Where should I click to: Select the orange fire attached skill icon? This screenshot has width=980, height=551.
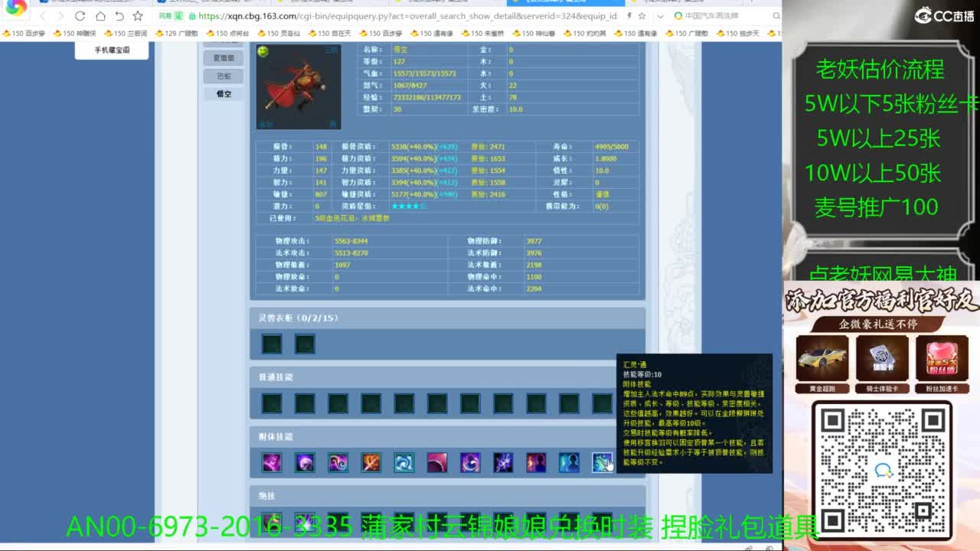pyautogui.click(x=371, y=462)
